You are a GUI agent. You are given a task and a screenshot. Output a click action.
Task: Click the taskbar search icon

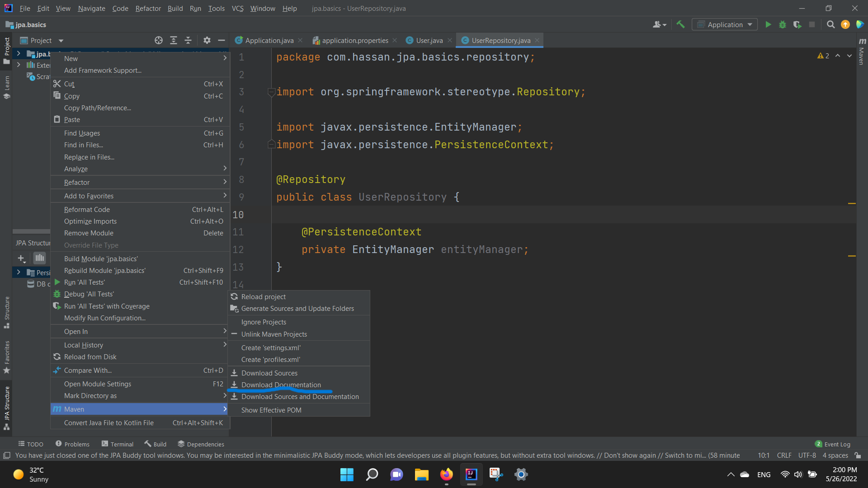tap(372, 474)
